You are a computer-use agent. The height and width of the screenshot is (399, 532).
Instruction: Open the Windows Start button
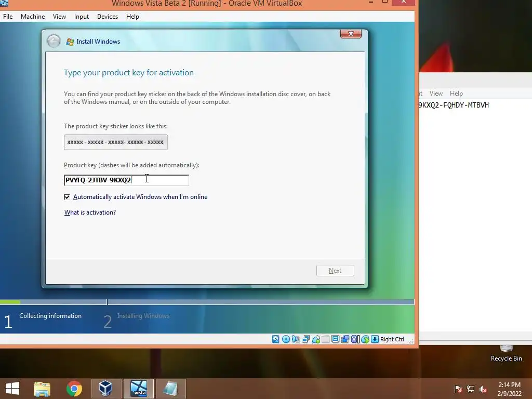tap(12, 389)
